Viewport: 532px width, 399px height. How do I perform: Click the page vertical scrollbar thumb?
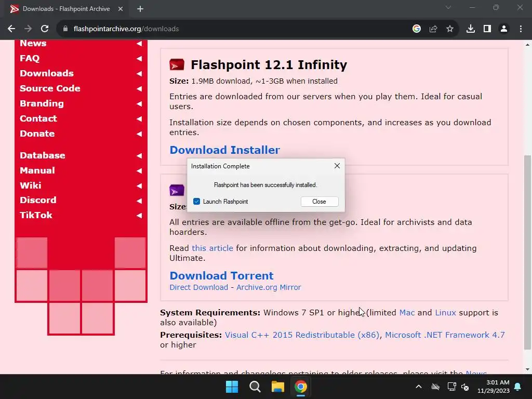coord(527,252)
